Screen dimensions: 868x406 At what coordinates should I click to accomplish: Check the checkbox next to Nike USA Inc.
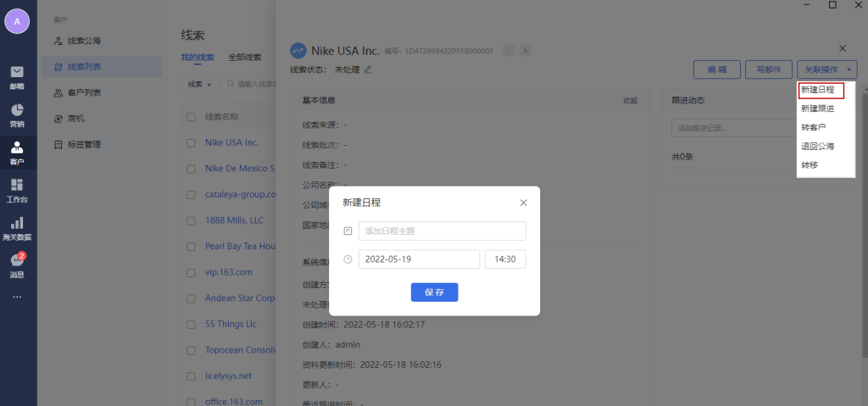pos(191,142)
